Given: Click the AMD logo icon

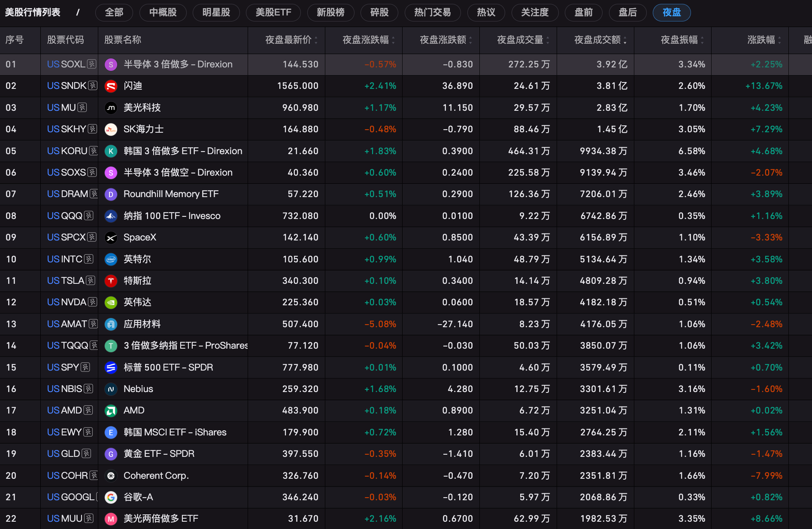Looking at the screenshot, I should [x=111, y=411].
